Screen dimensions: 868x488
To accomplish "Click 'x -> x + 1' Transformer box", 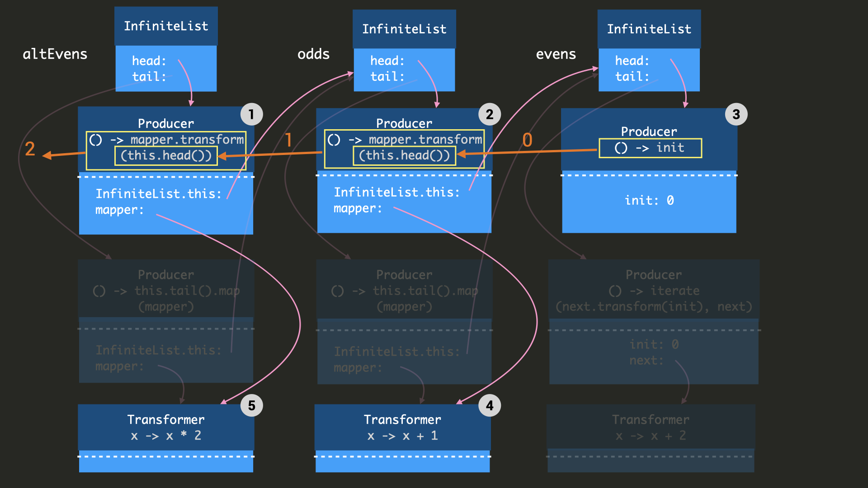I will [402, 427].
